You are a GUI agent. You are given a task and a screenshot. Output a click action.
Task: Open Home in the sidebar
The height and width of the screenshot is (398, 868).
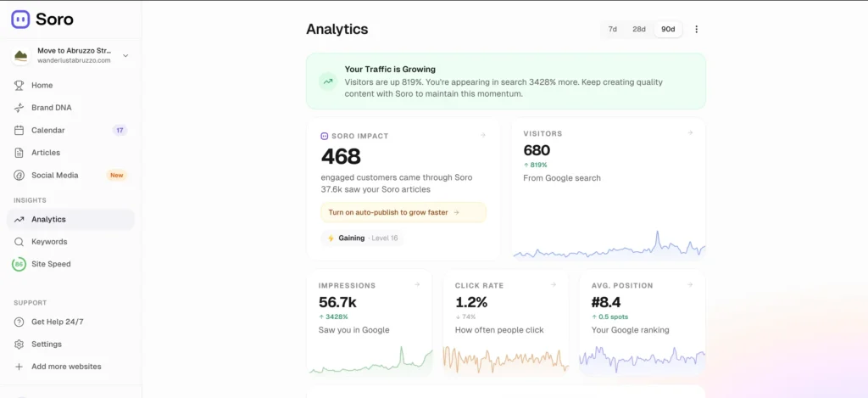point(70,86)
